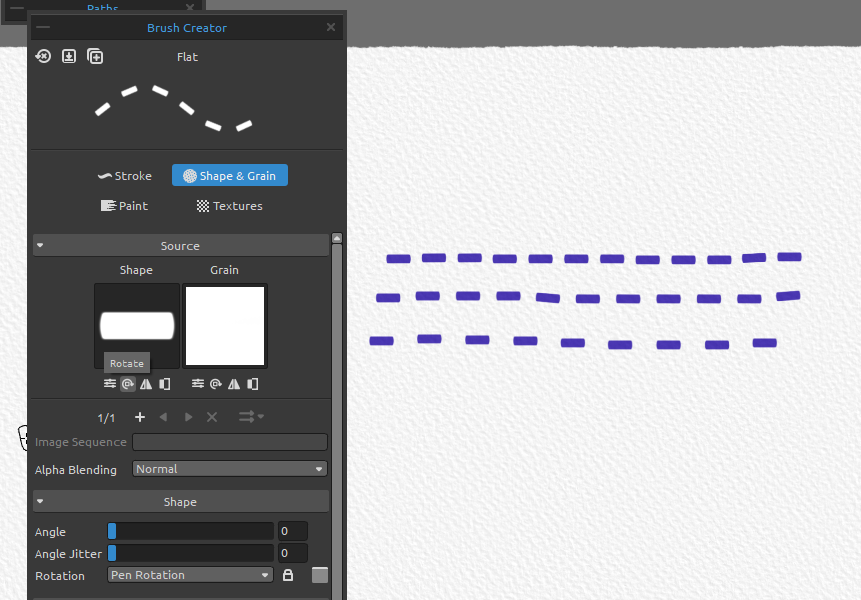Viewport: 861px width, 600px height.
Task: Collapse the Source section
Action: pyautogui.click(x=40, y=245)
